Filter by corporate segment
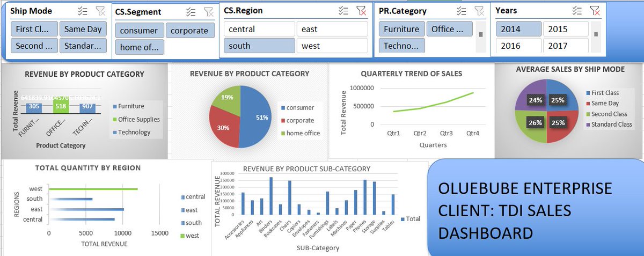The width and height of the screenshot is (644, 256). point(190,31)
